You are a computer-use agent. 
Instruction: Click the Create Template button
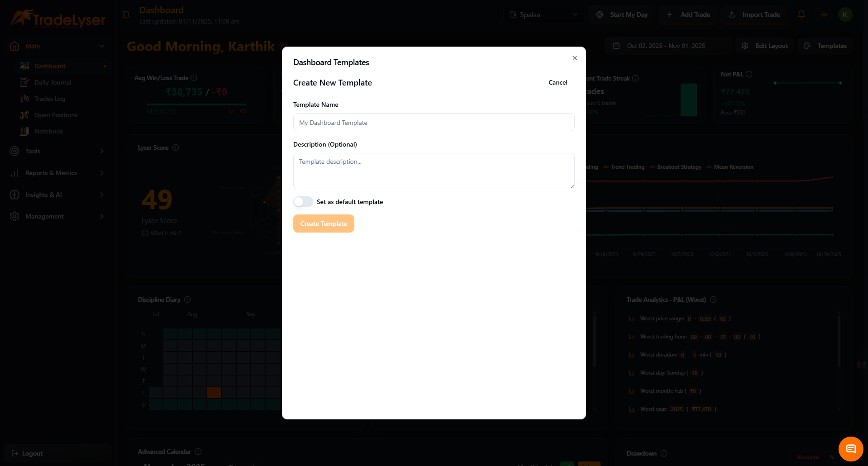(324, 223)
